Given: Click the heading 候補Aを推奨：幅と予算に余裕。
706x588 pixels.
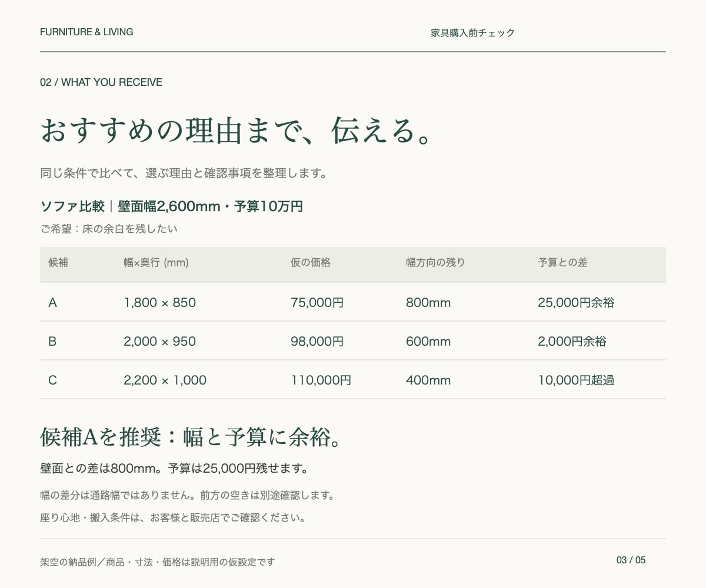Looking at the screenshot, I should click(192, 437).
